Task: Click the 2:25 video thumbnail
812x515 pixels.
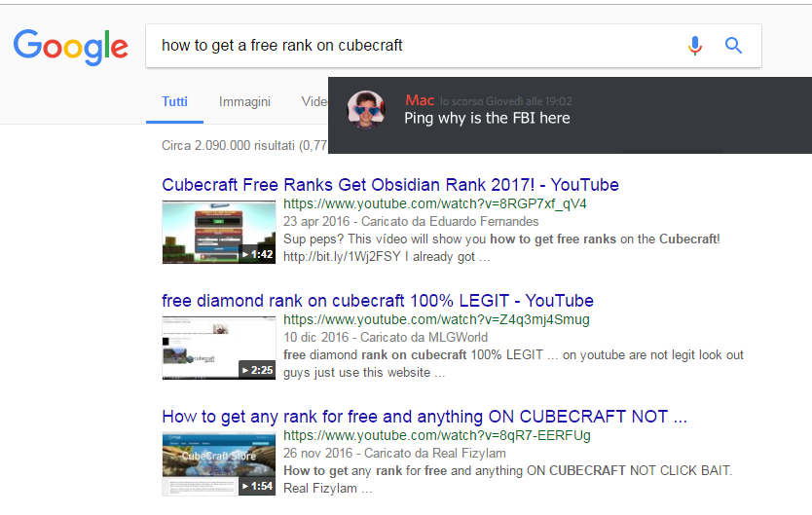Action: point(218,348)
